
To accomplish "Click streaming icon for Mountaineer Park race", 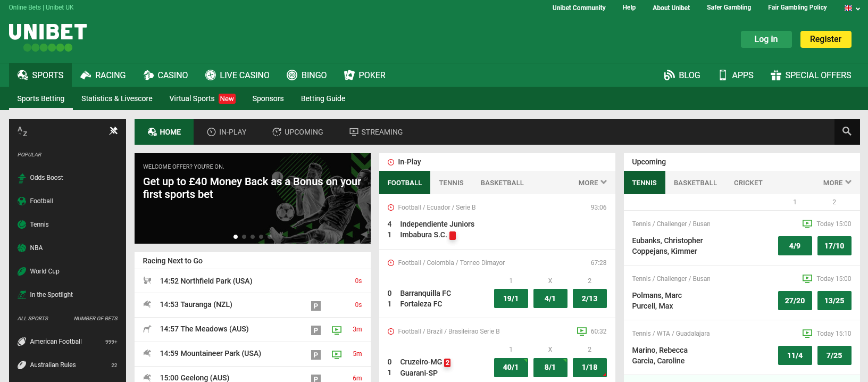I will (x=337, y=354).
